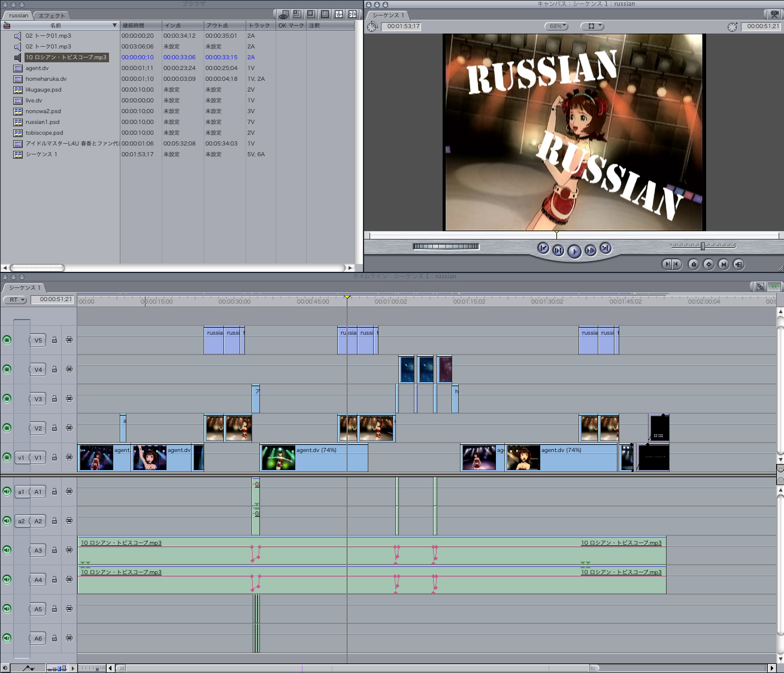Click the V1 destination track button
Viewport: 784px width, 673px height.
(x=38, y=457)
